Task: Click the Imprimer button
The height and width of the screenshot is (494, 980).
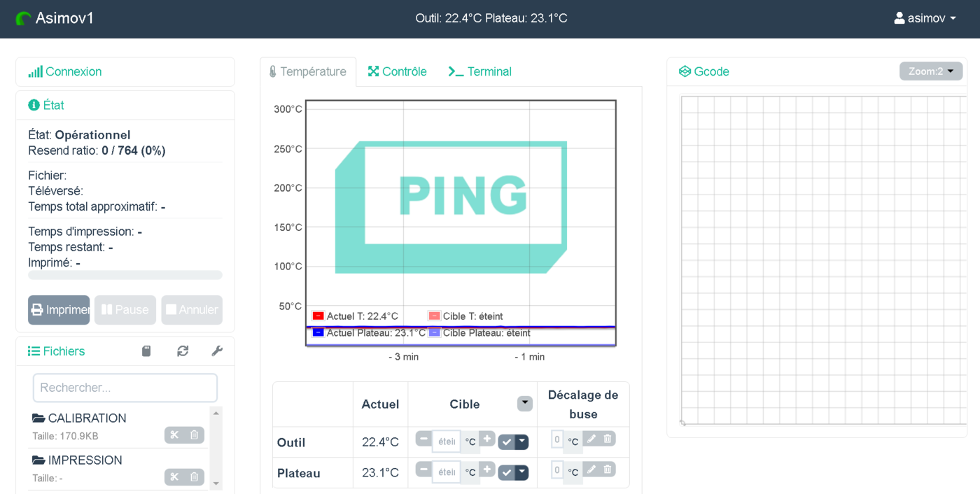Action: pyautogui.click(x=59, y=310)
